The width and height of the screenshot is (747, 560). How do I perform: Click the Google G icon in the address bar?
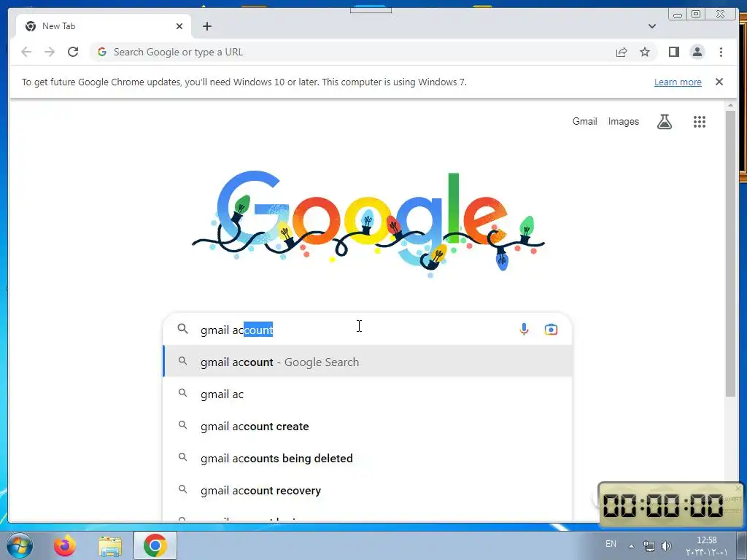pyautogui.click(x=101, y=52)
